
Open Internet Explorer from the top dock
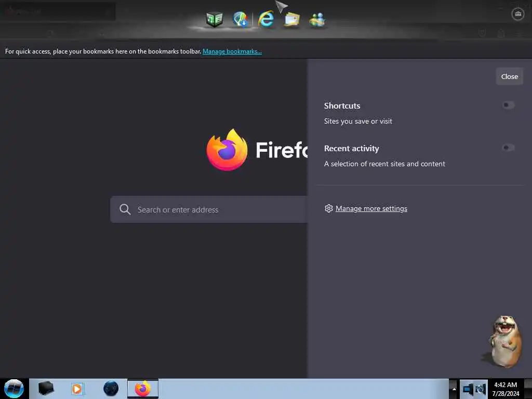266,19
